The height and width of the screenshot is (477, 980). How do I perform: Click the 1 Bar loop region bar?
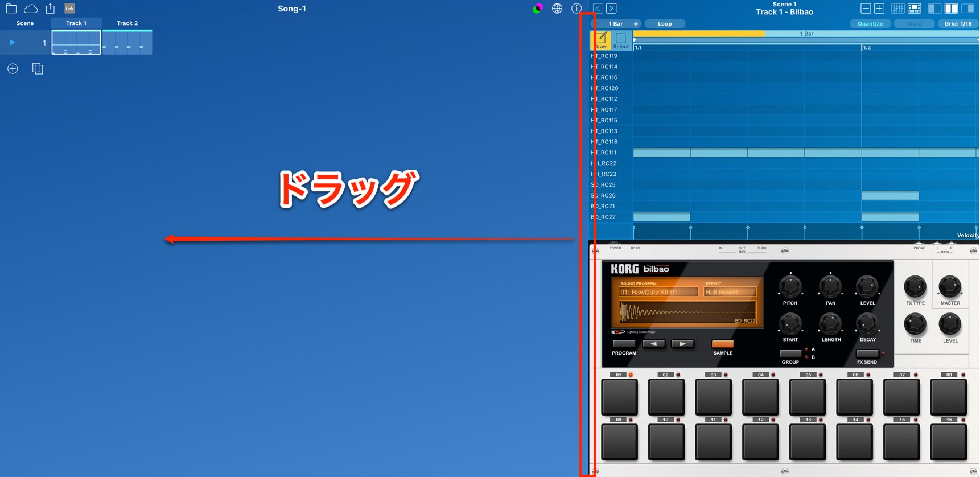tap(806, 34)
